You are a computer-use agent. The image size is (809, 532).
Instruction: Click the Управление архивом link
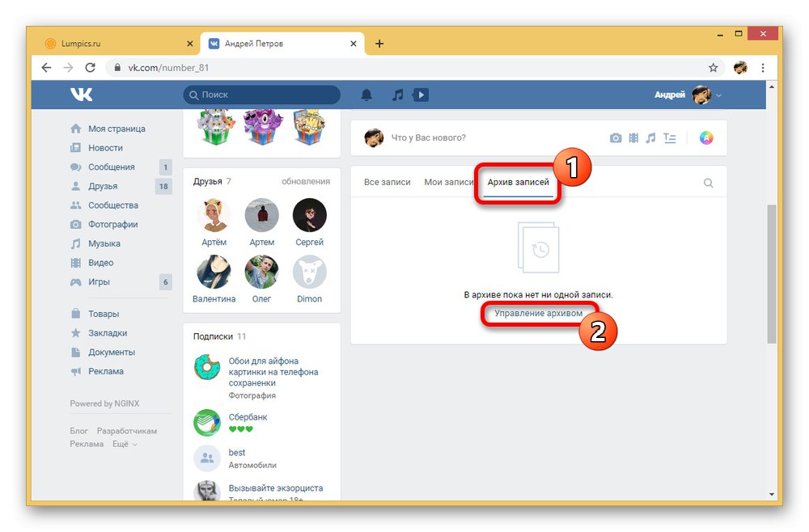click(538, 313)
